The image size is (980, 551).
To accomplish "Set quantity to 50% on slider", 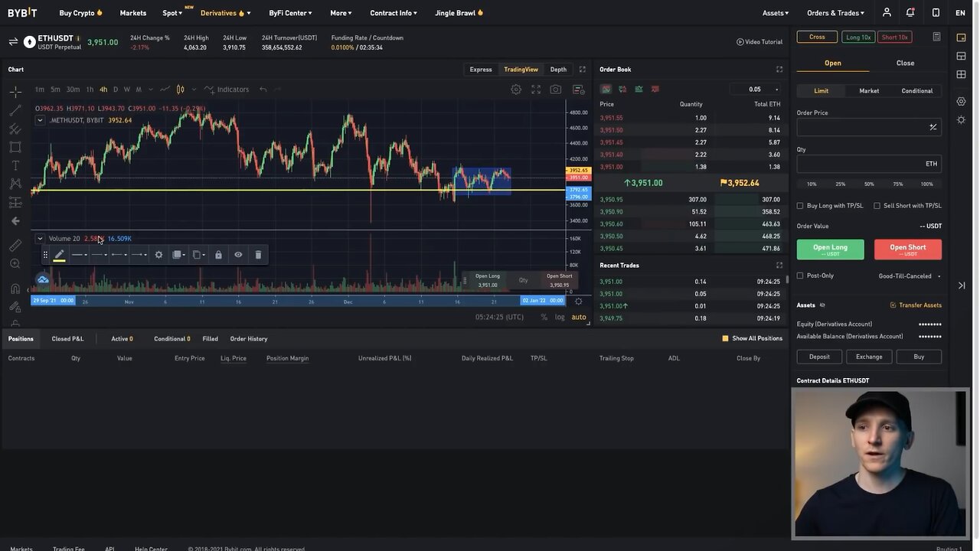I will click(x=869, y=184).
